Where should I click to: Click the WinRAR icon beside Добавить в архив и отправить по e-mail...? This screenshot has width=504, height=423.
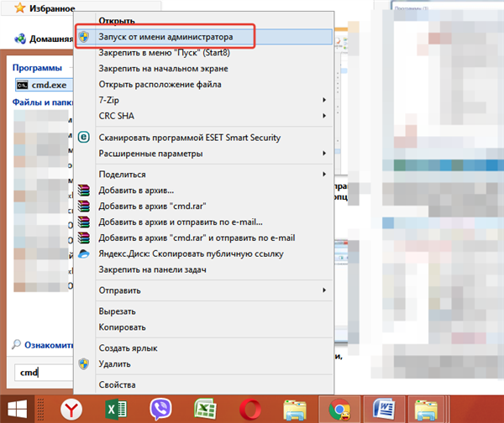84,222
